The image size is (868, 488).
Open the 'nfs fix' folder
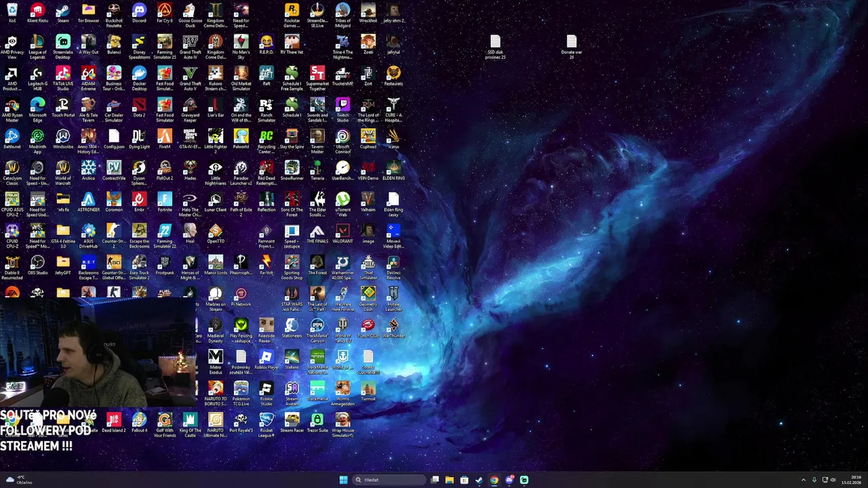(62, 201)
